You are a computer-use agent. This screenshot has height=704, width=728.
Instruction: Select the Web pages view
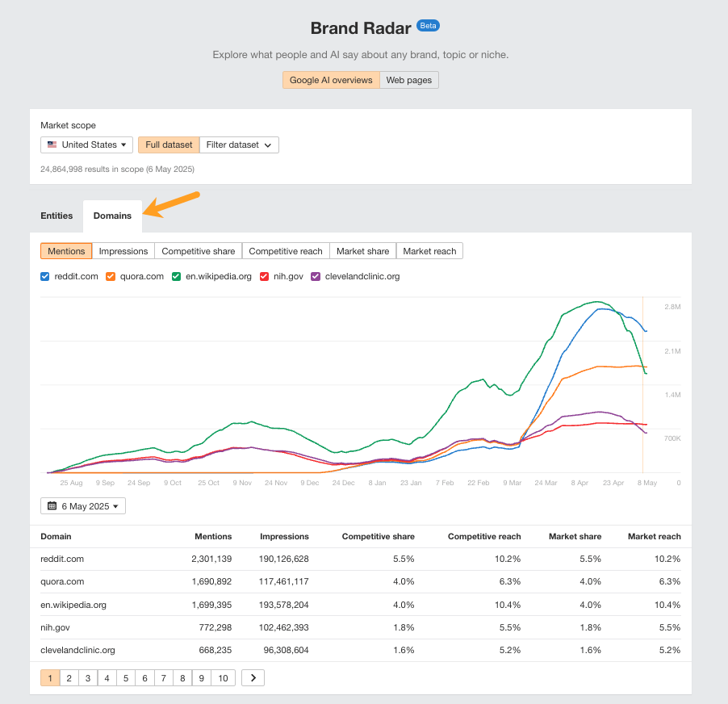(x=408, y=80)
